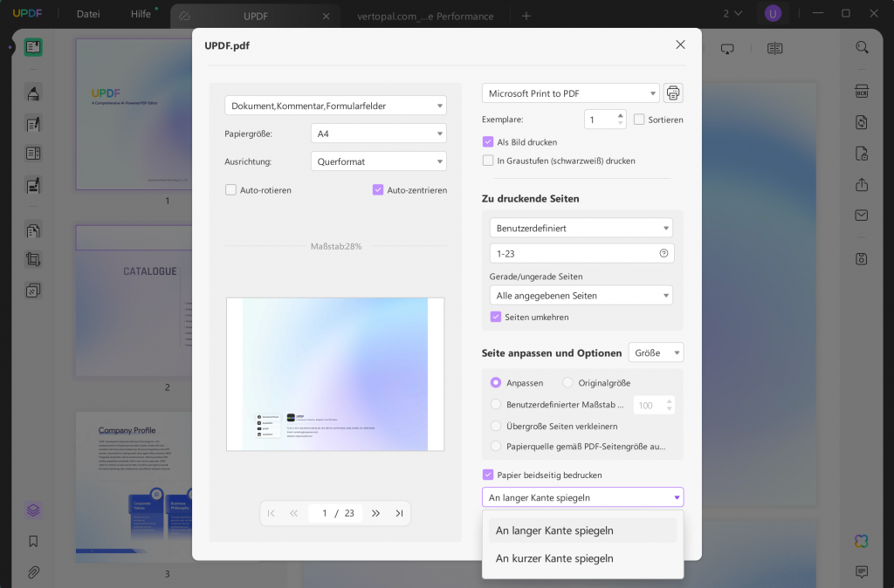Open the dual page view icon

(x=774, y=49)
